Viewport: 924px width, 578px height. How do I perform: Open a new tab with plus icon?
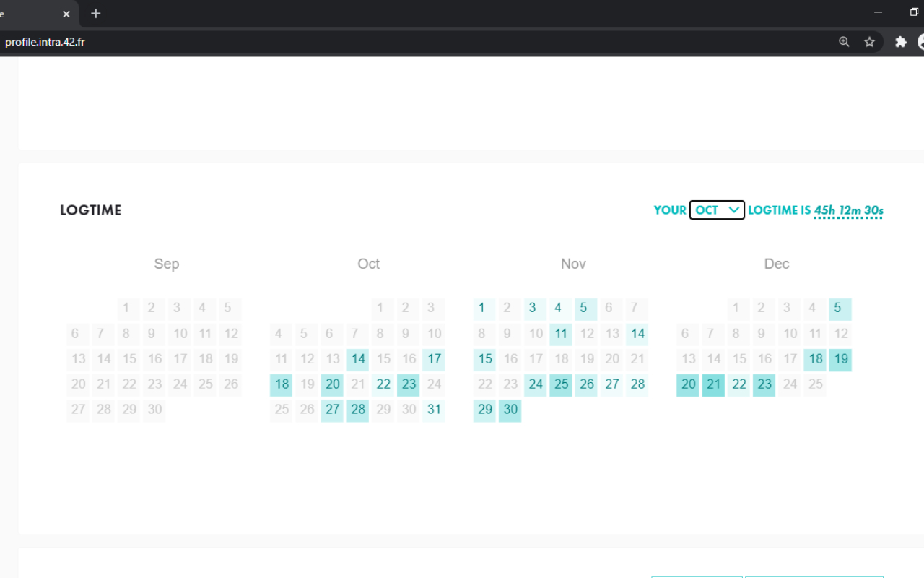pyautogui.click(x=96, y=14)
